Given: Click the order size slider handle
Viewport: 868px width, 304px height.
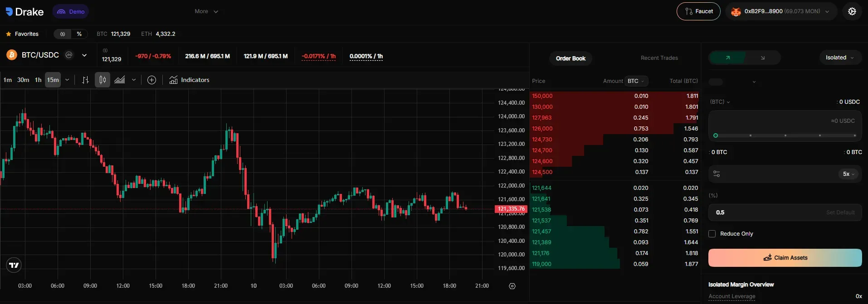Looking at the screenshot, I should click(x=716, y=135).
